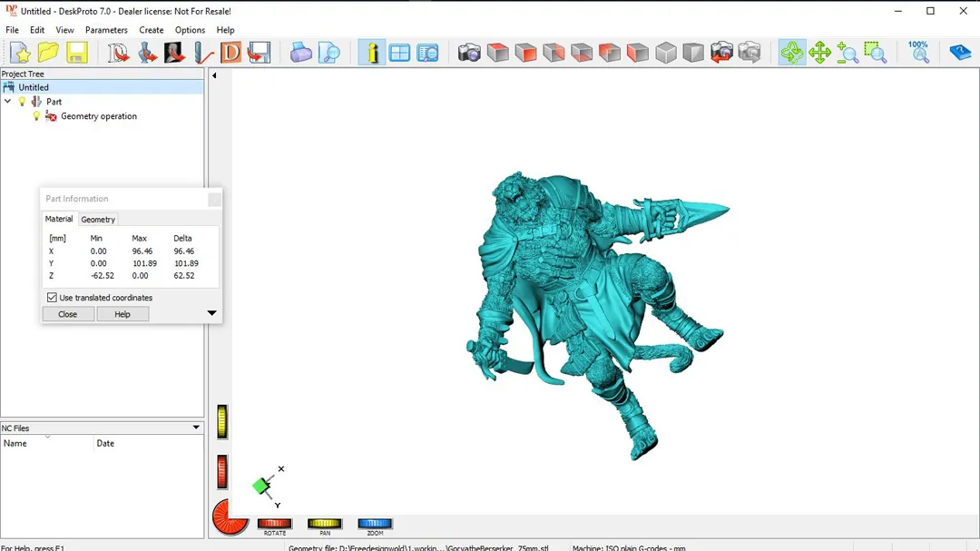The width and height of the screenshot is (980, 551).
Task: Activate the plus-minus zoom mode icon
Action: click(x=848, y=53)
